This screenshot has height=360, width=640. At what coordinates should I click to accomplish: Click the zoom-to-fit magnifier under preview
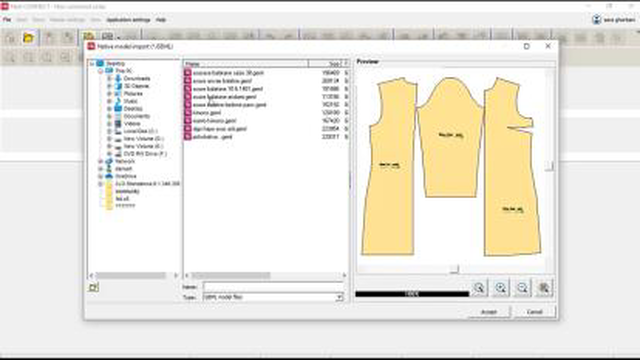pos(479,287)
